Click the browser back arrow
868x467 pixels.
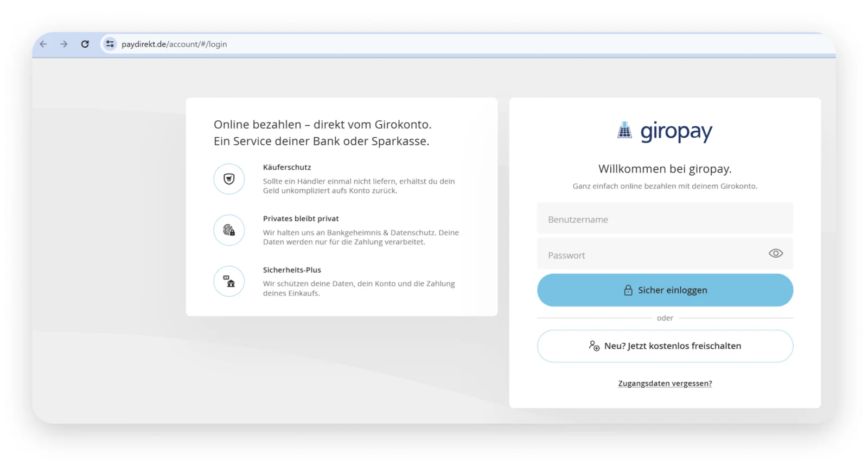43,44
